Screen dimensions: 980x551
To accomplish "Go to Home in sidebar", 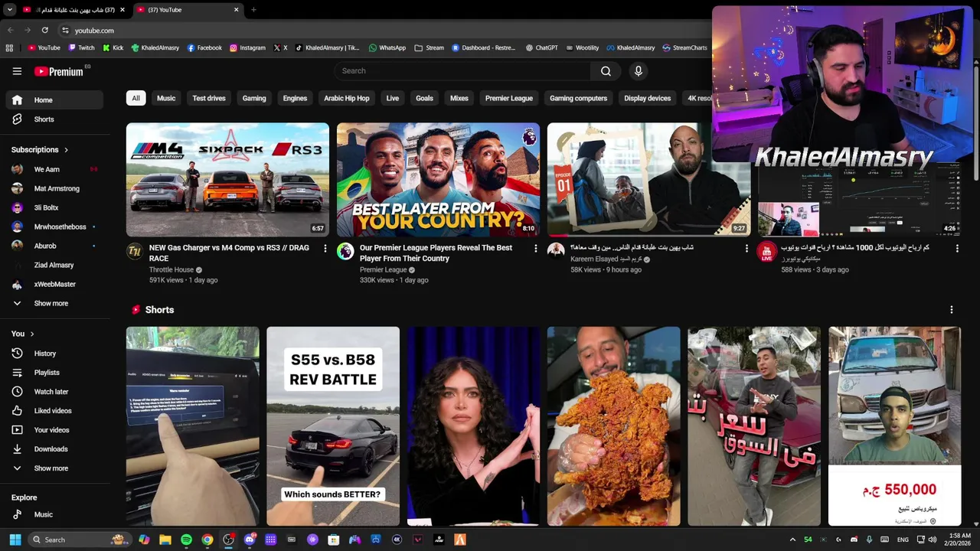I will point(54,100).
